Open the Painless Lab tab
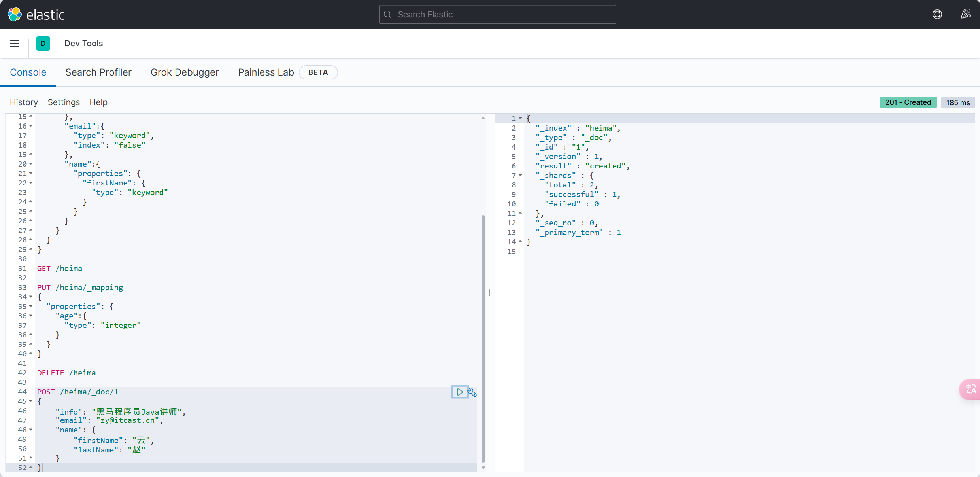Screen dimensions: 980x477 point(266,72)
